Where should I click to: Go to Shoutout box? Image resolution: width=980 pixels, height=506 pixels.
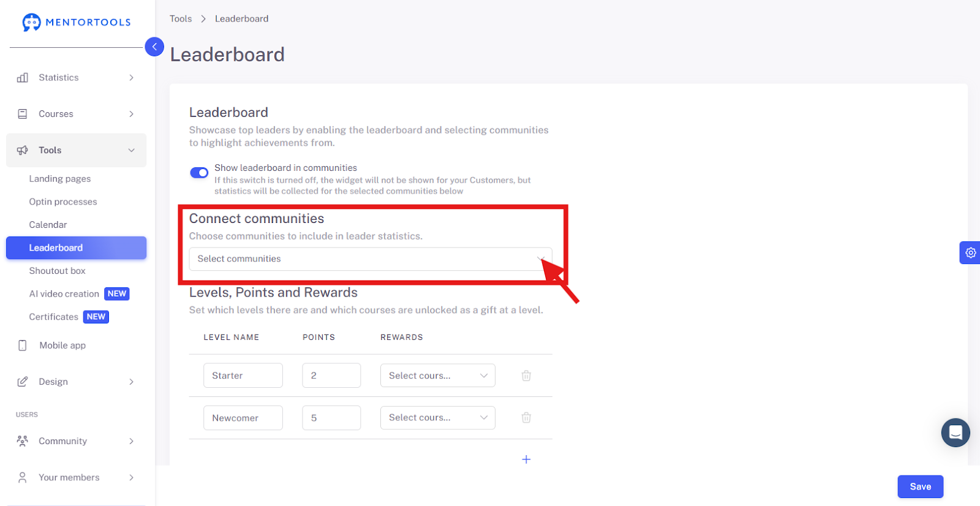57,271
